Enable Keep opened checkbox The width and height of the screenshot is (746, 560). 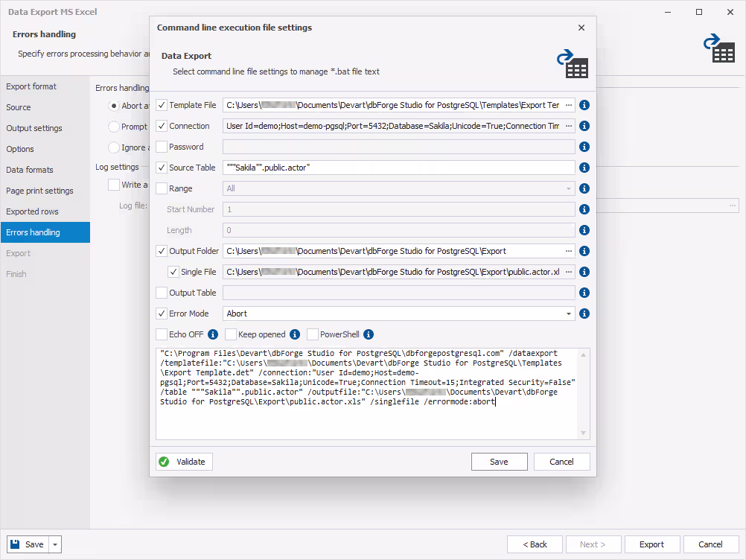[x=231, y=334]
